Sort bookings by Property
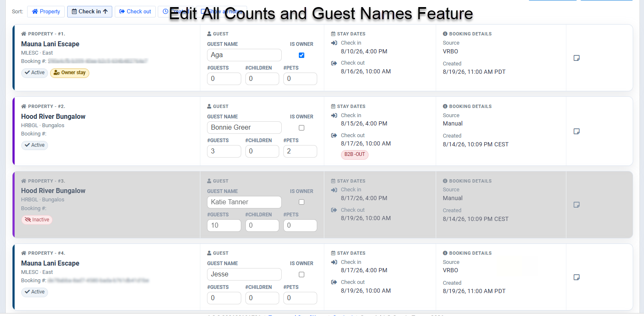644x316 pixels. [x=46, y=12]
